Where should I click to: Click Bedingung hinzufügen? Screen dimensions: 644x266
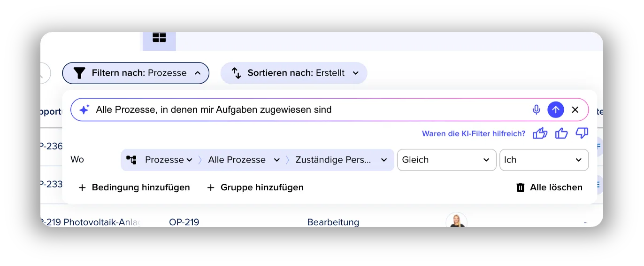[134, 188]
